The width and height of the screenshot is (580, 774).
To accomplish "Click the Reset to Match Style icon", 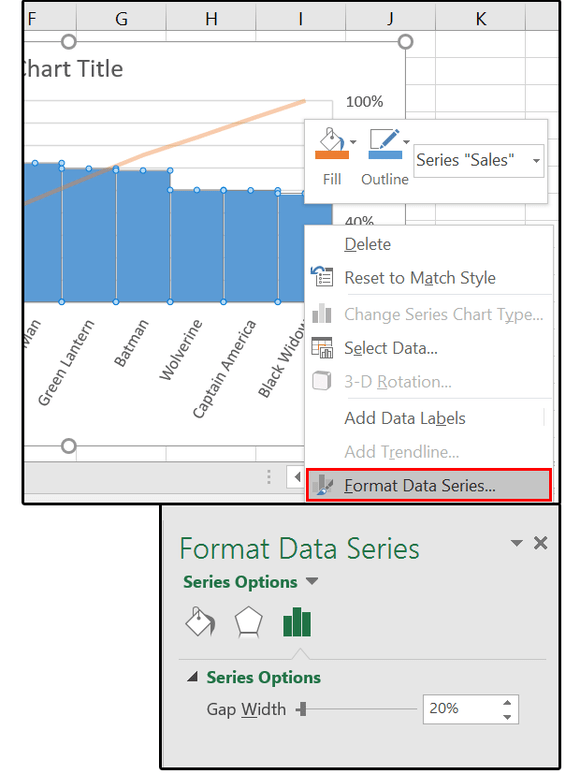I will pos(322,276).
